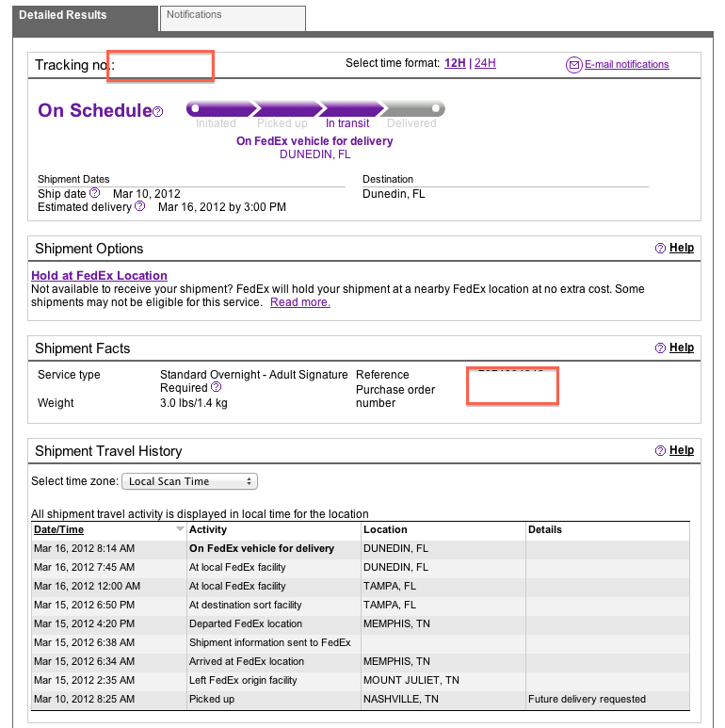
Task: Click the 3.0 lbs/1.4 kg weight value
Action: pos(194,403)
